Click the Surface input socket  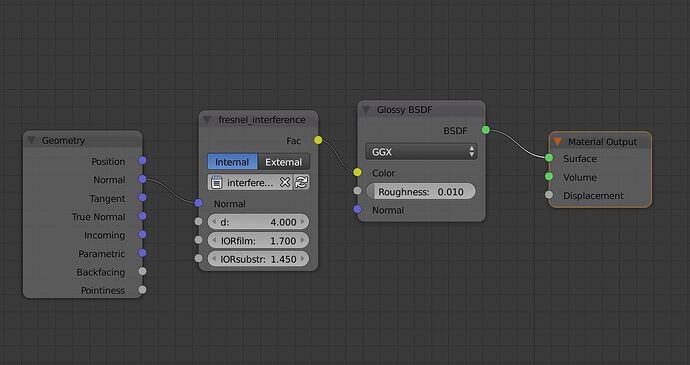(549, 158)
